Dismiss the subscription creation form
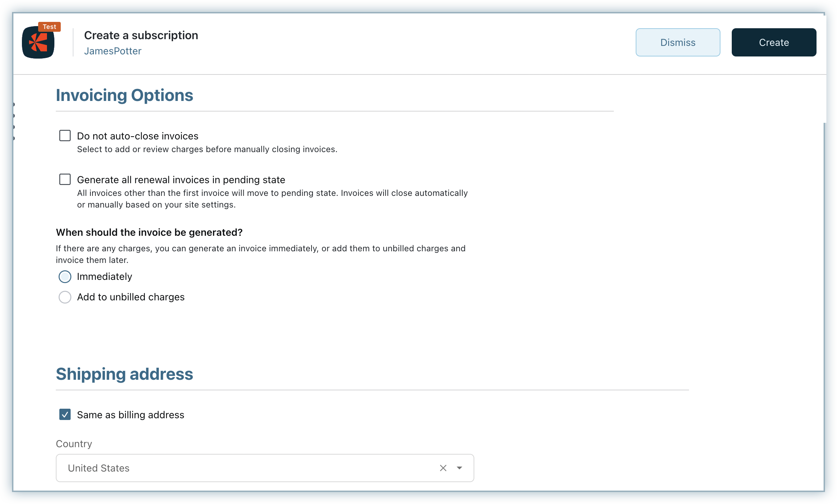Image resolution: width=837 pixels, height=504 pixels. click(677, 42)
